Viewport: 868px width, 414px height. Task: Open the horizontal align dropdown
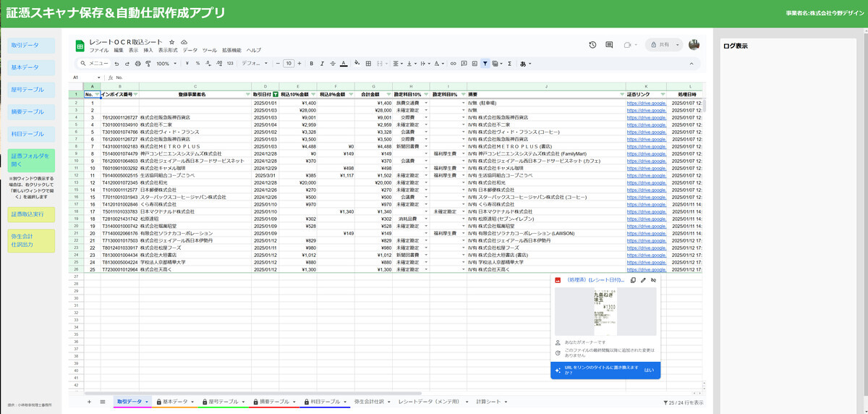pyautogui.click(x=399, y=64)
